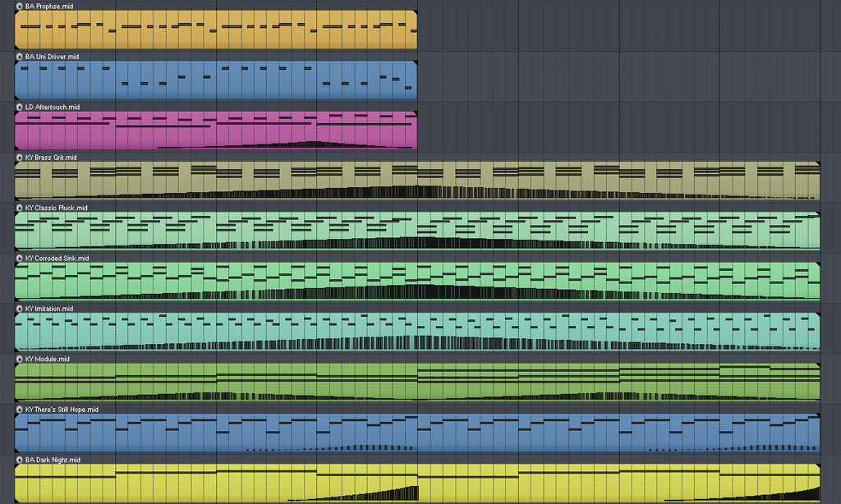Click the KY Brass Grit.mid clip icon

pos(20,158)
